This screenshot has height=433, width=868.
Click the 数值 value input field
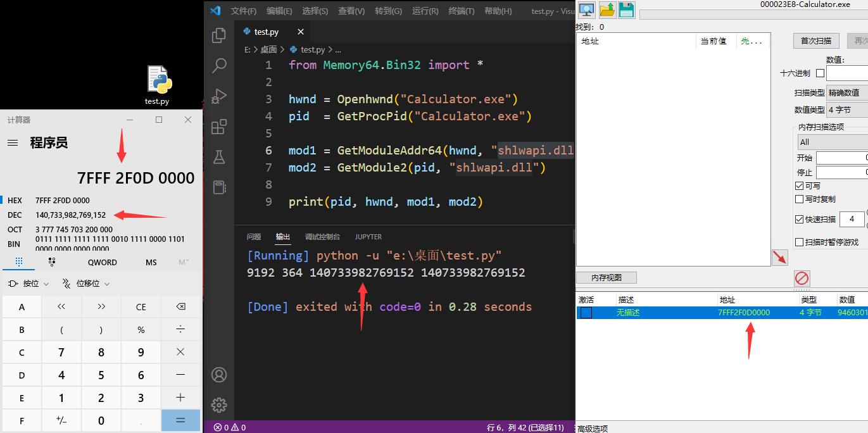pyautogui.click(x=847, y=73)
